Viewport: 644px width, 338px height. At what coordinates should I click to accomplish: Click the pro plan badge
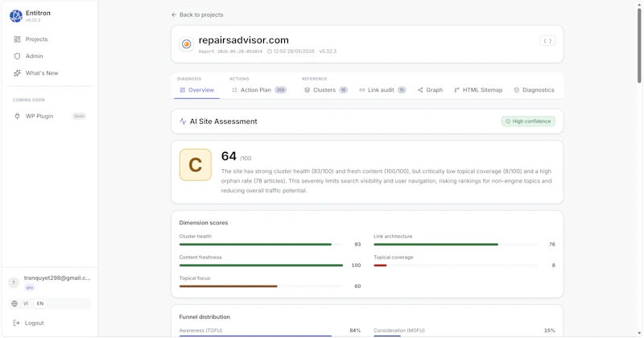(30, 288)
